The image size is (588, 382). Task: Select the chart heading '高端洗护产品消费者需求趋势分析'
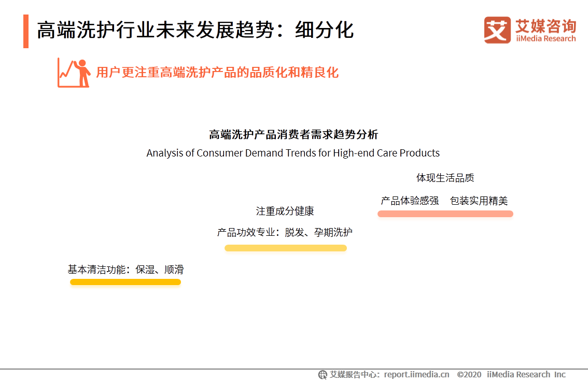[293, 134]
